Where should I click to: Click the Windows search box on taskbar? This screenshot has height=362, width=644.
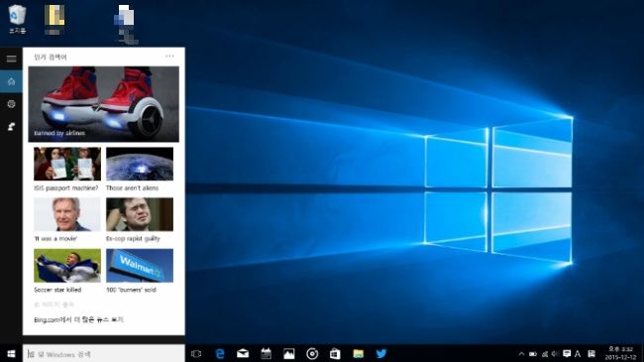[104, 354]
